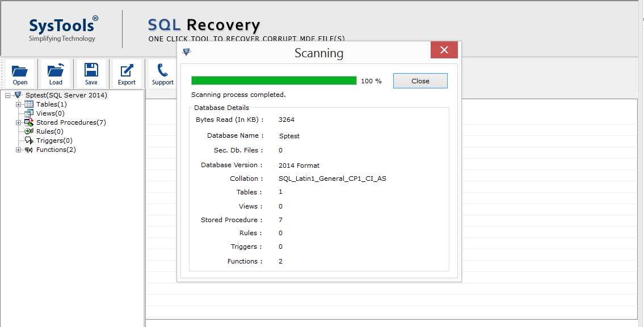Screen dimensions: 644x327
Task: Select the Tables(1) table grid icon
Action: [x=29, y=104]
